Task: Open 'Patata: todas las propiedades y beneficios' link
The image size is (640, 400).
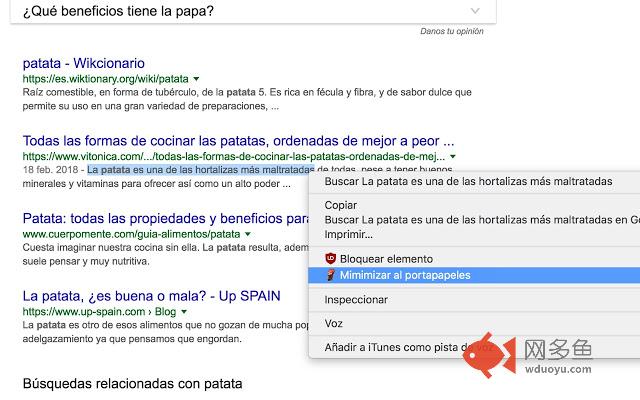Action: [166, 218]
